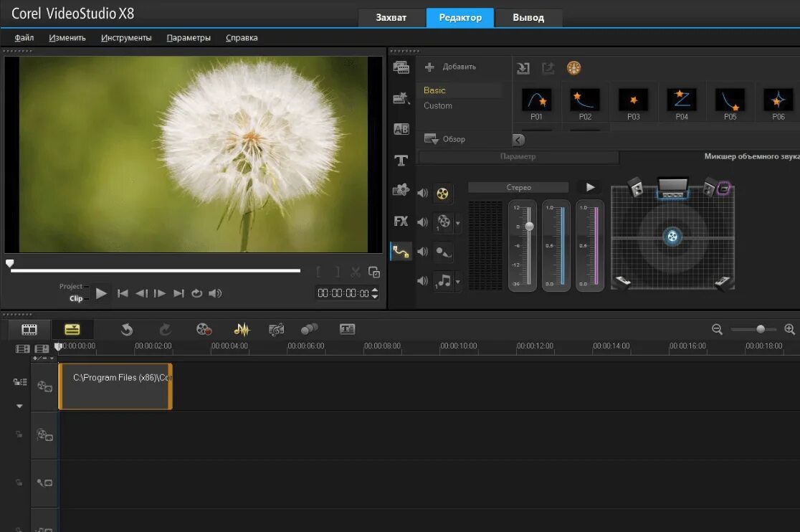The width and height of the screenshot is (800, 532).
Task: Open the Инструменты menu
Action: [x=126, y=38]
